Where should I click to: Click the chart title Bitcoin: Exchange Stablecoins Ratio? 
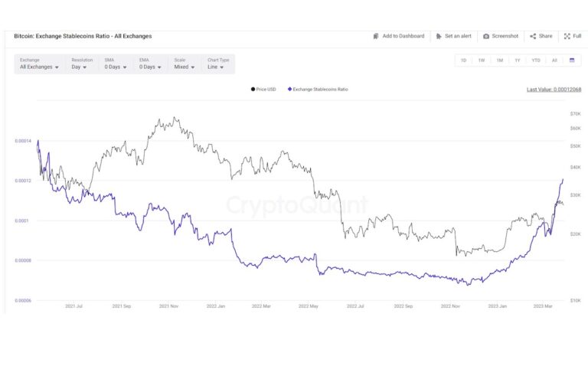83,36
